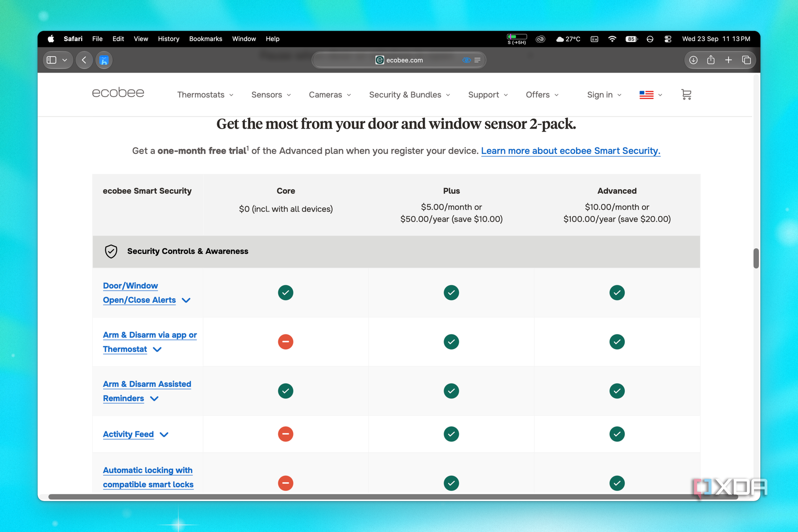This screenshot has height=532, width=798.
Task: Open a new tab with plus icon
Action: [728, 60]
